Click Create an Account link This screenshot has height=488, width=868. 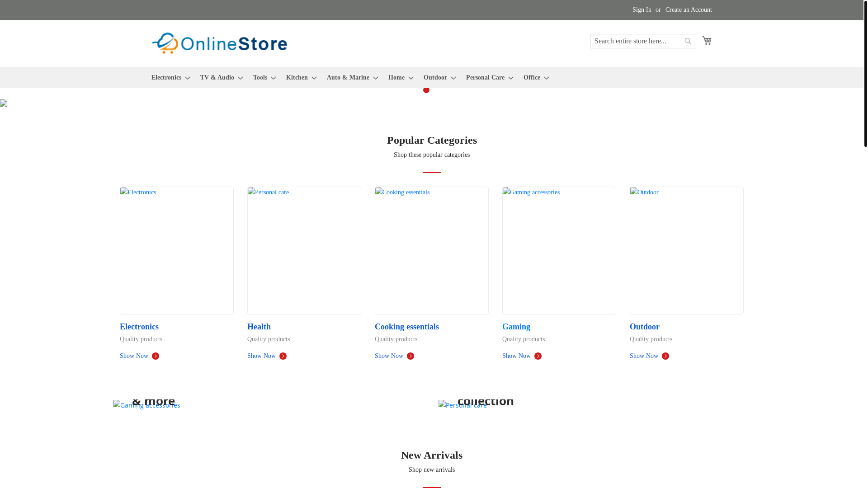[688, 10]
